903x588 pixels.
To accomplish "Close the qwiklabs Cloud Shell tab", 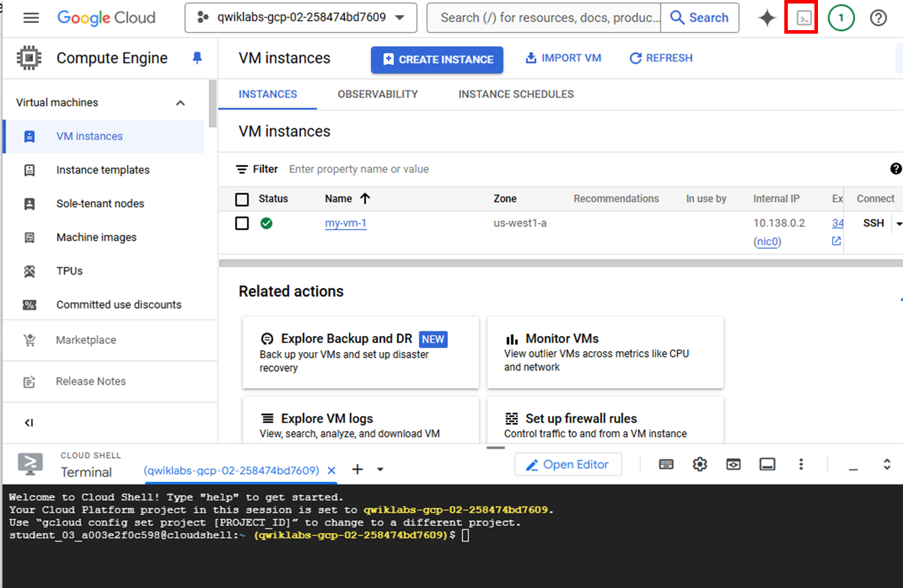I will click(x=331, y=471).
